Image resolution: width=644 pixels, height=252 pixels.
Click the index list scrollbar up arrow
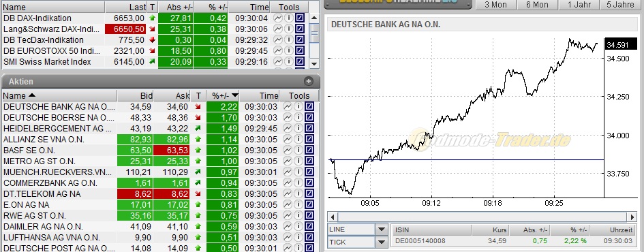coord(314,18)
